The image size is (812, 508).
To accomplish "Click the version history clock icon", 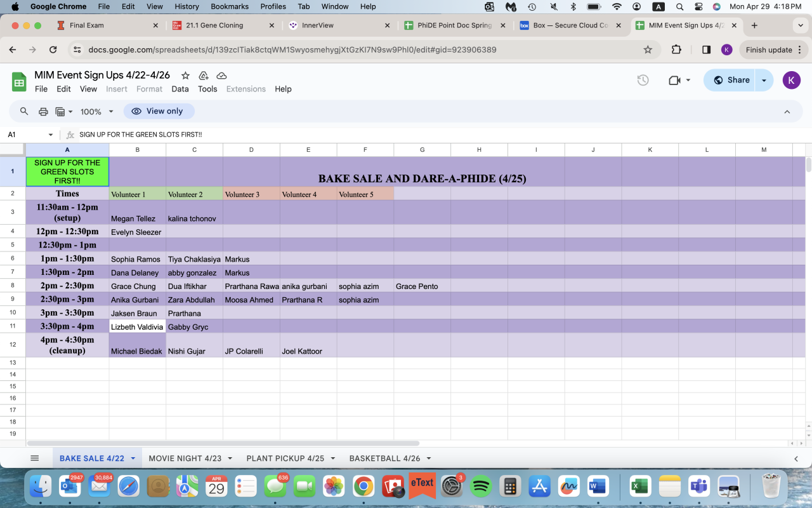I will pos(643,80).
